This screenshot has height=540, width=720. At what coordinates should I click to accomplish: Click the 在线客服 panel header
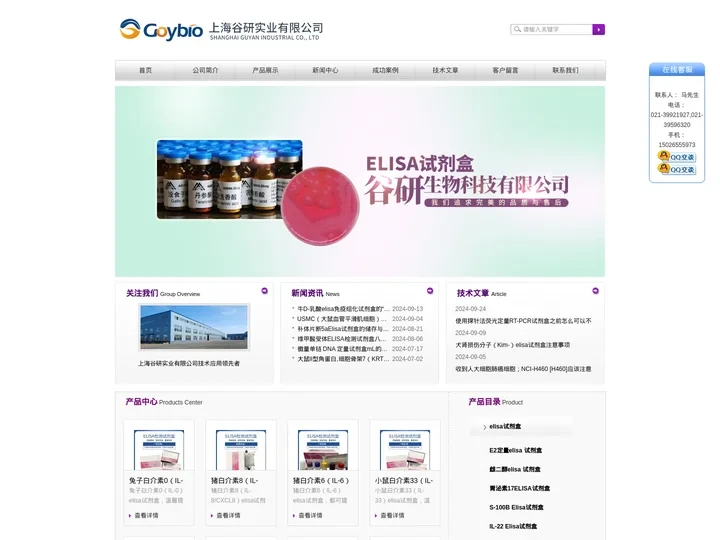(677, 69)
